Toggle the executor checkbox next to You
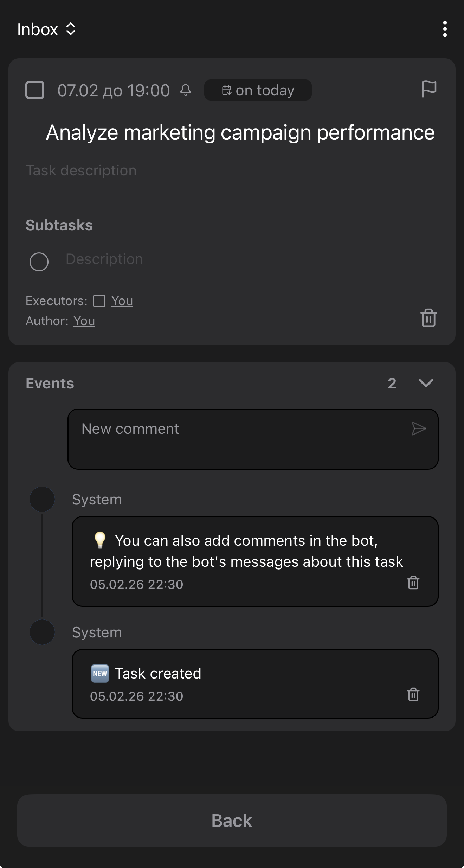Screen dimensions: 464x868 pos(99,301)
